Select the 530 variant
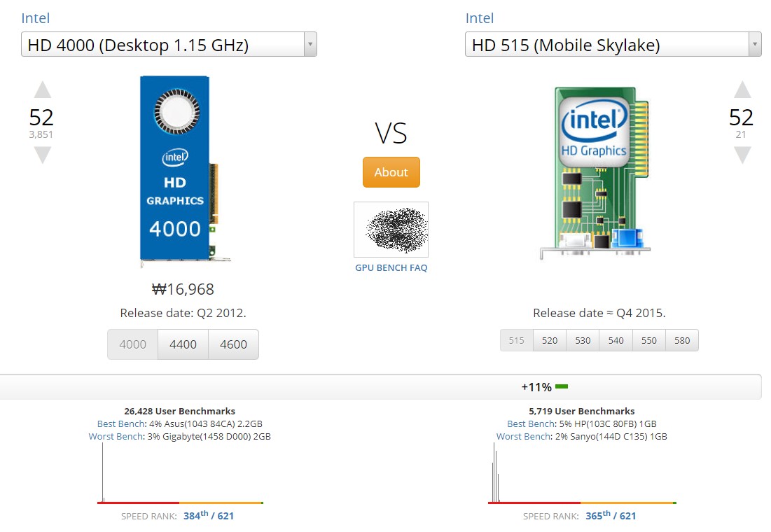This screenshot has height=532, width=771. 583,341
